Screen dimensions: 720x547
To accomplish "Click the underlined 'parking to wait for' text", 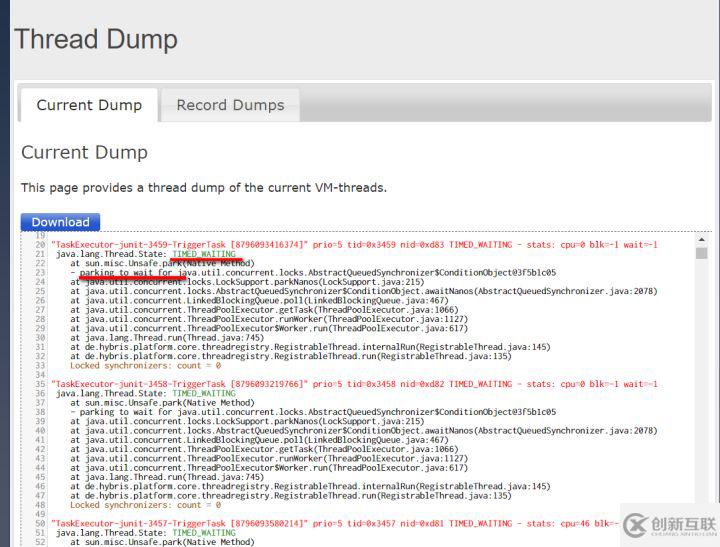I will 126,272.
